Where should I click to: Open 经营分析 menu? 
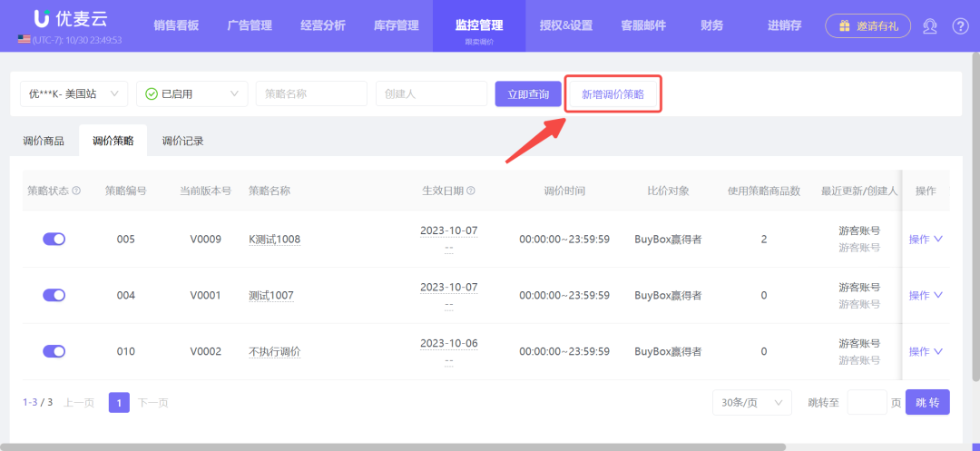(x=322, y=25)
